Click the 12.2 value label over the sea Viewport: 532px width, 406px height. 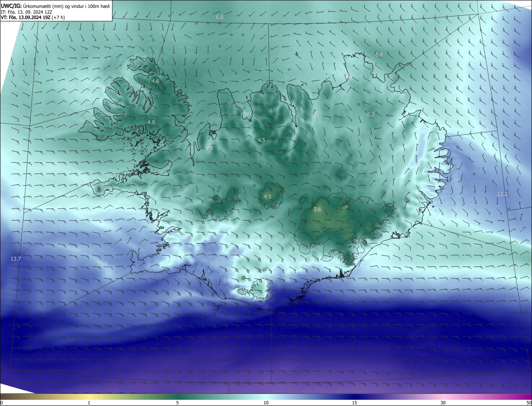[x=502, y=194]
